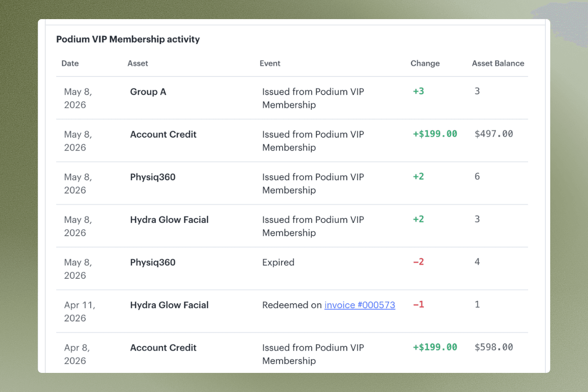Click the Podium VIP Membership activity heading
The height and width of the screenshot is (392, 588).
point(128,39)
